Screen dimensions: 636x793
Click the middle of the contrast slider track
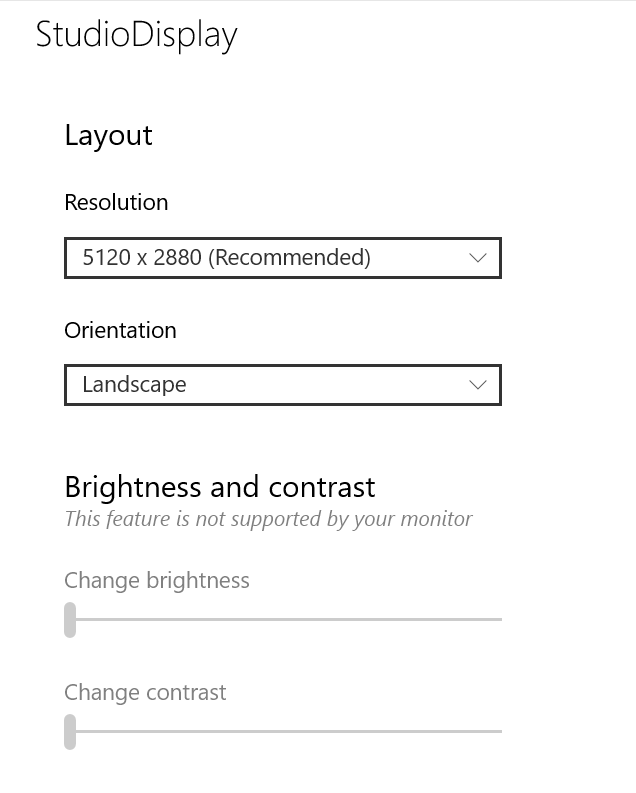284,731
